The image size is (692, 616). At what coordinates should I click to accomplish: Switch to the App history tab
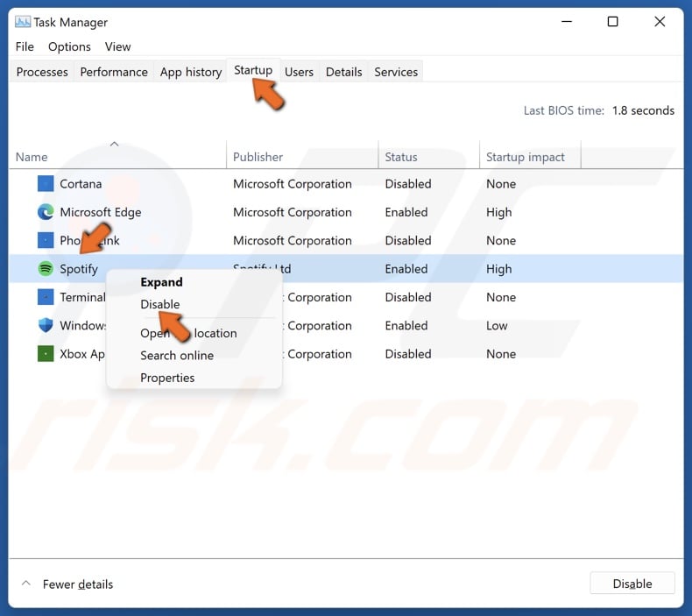pyautogui.click(x=191, y=72)
